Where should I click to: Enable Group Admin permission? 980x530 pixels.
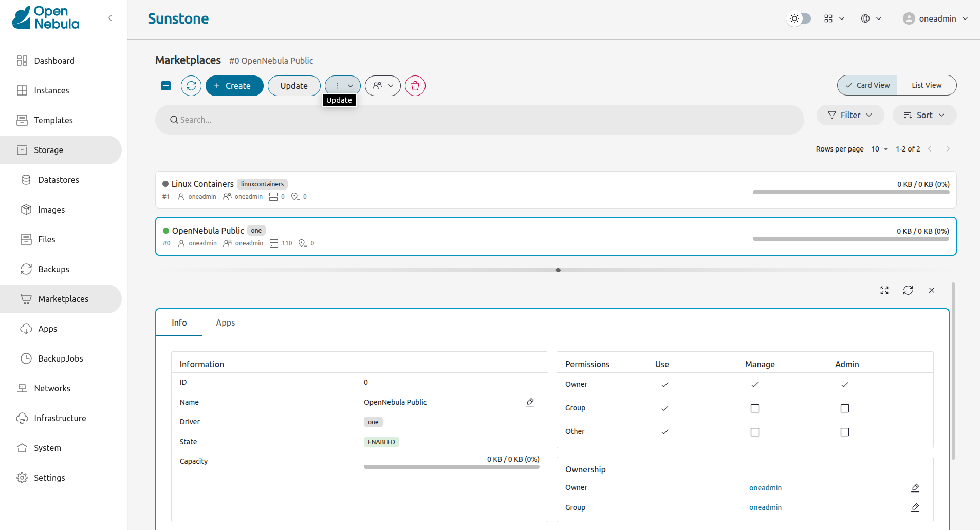pos(845,408)
